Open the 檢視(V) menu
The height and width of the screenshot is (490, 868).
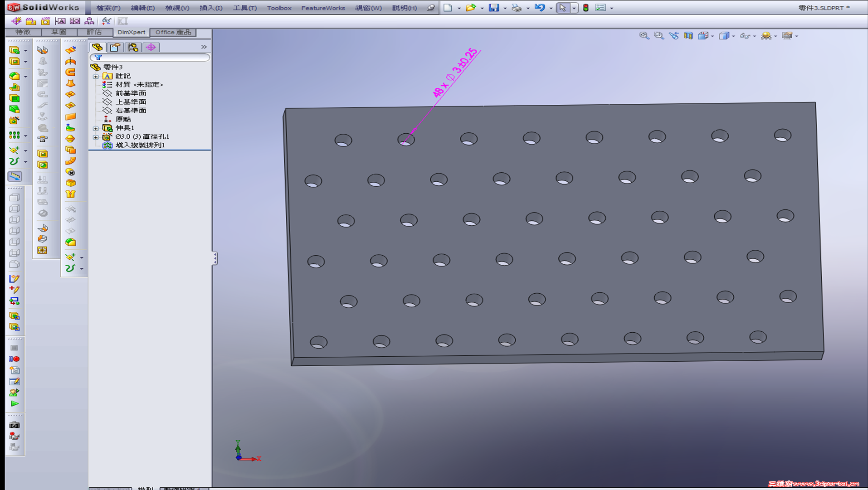(x=177, y=8)
